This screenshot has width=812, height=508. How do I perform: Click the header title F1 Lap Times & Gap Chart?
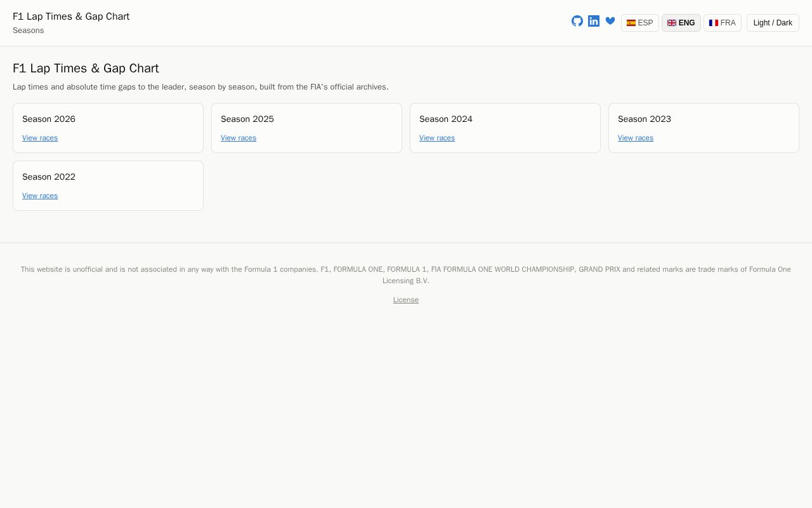click(71, 17)
